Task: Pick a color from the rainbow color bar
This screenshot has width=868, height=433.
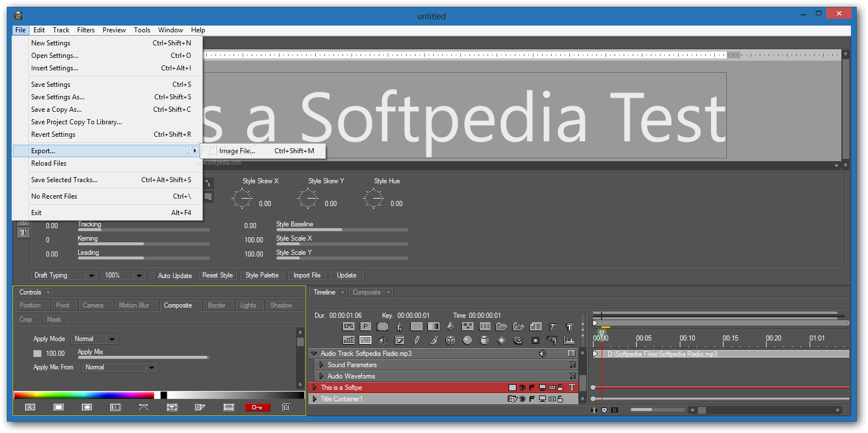Action: point(83,395)
